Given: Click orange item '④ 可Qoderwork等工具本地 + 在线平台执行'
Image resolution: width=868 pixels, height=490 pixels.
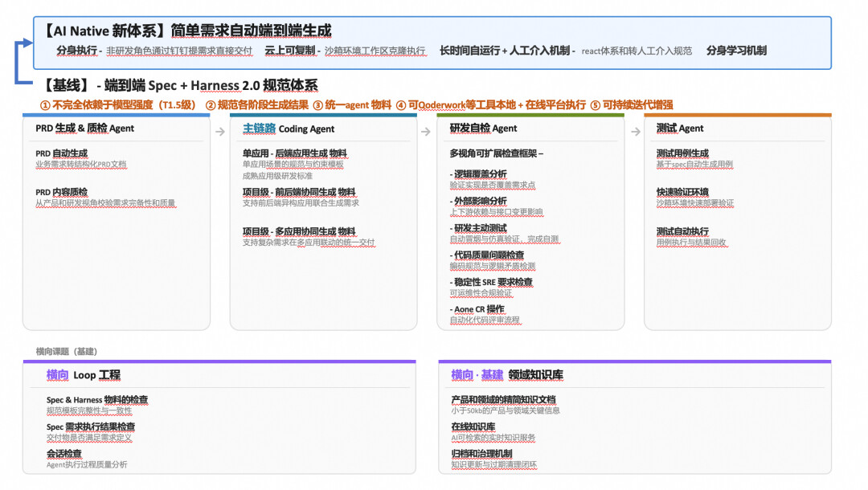Looking at the screenshot, I should coord(490,104).
